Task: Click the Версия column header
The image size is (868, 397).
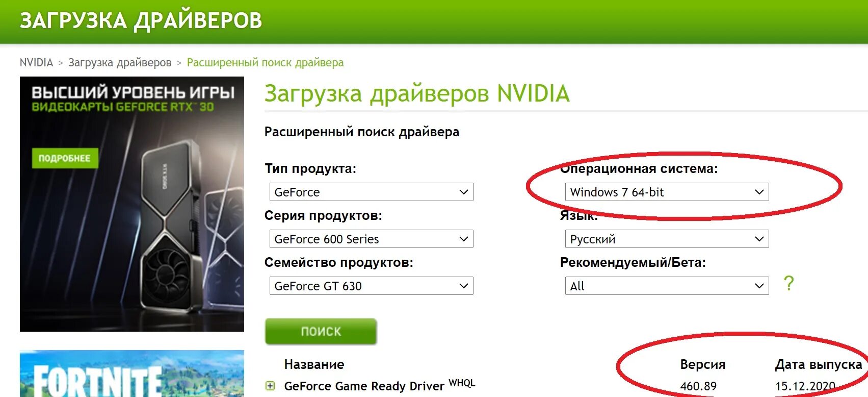Action: point(702,364)
